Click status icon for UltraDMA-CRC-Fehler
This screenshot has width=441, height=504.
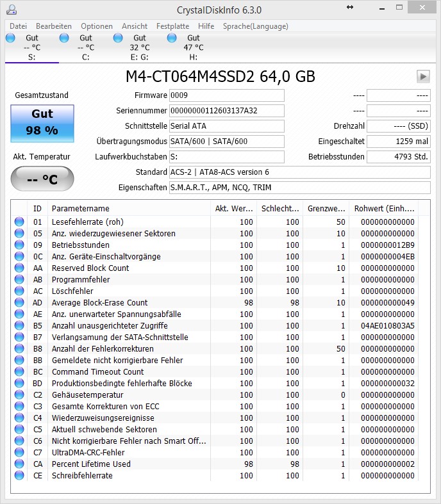click(19, 453)
